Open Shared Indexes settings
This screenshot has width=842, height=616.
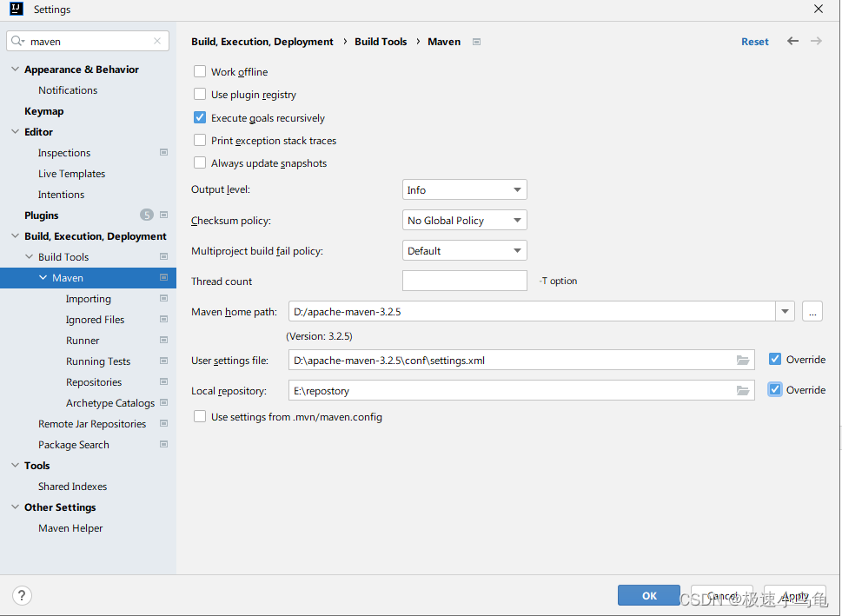(x=72, y=486)
